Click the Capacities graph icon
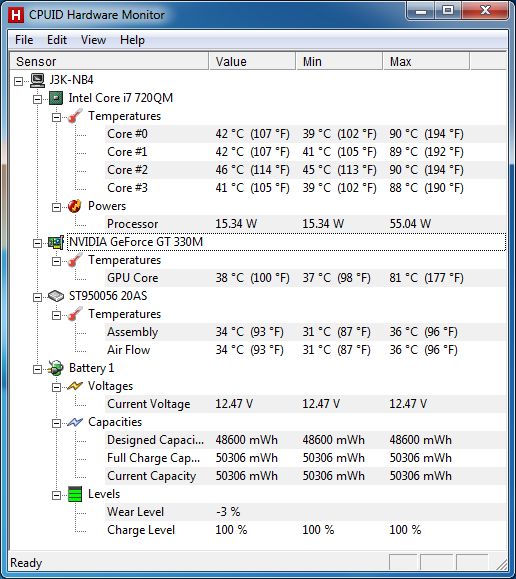This screenshot has height=579, width=516. click(x=75, y=422)
